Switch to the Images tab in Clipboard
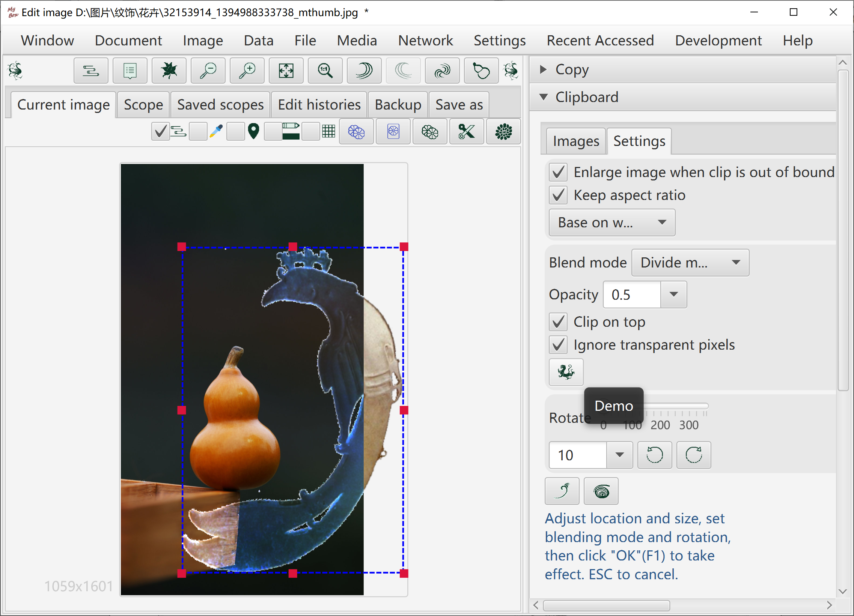This screenshot has height=616, width=854. click(576, 141)
